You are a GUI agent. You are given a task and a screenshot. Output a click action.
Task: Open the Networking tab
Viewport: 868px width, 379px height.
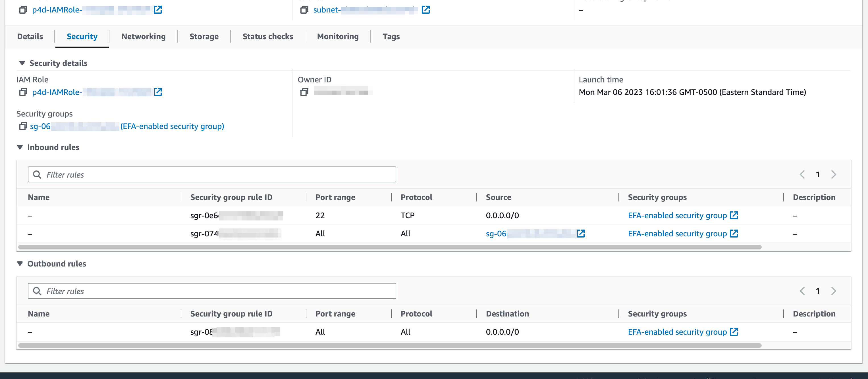point(143,36)
